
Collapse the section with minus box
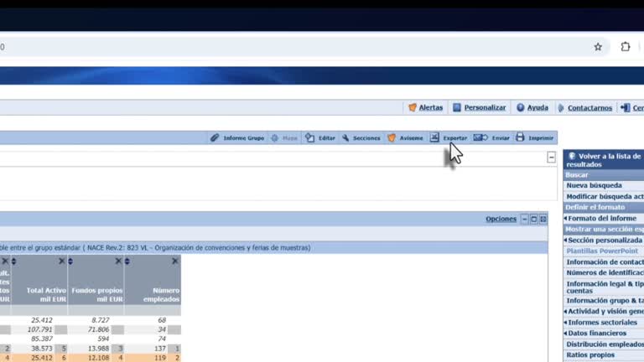pos(551,158)
